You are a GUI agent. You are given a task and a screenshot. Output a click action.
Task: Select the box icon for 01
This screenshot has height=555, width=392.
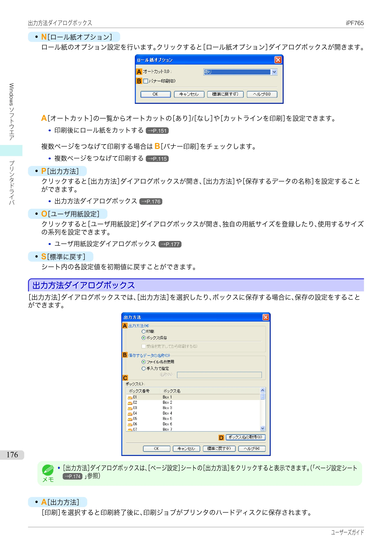click(130, 397)
